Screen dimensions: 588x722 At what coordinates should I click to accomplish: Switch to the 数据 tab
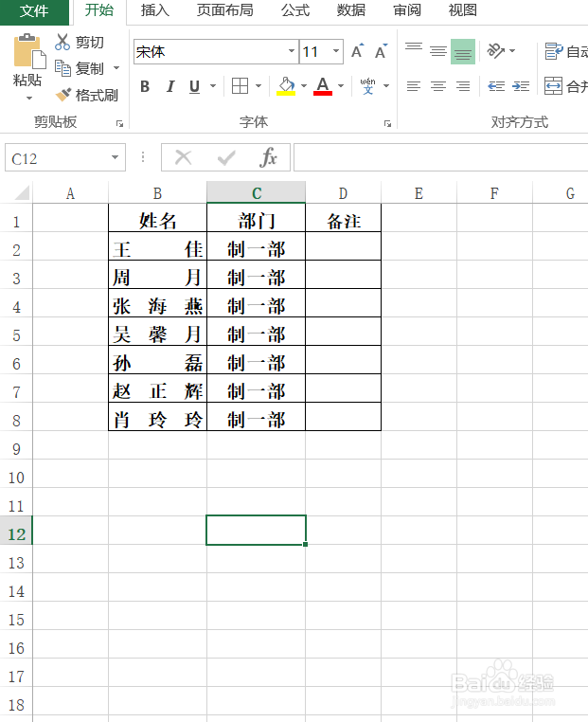click(x=351, y=10)
